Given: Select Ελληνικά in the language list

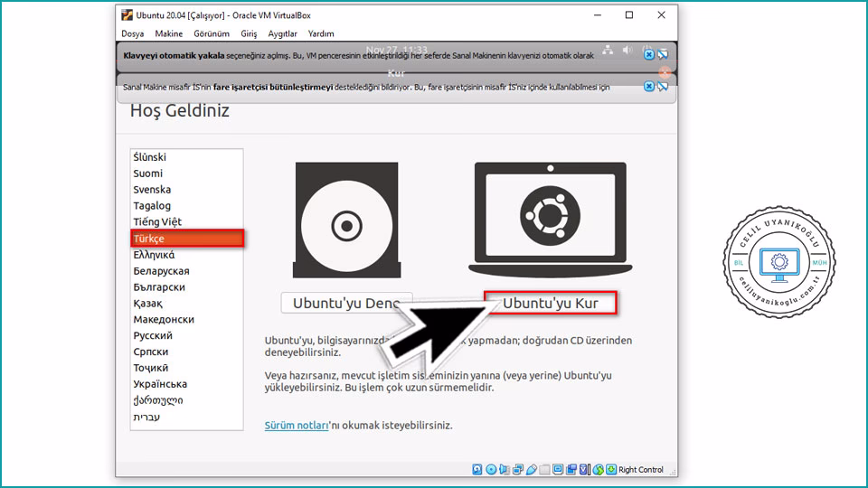Looking at the screenshot, I should point(186,255).
